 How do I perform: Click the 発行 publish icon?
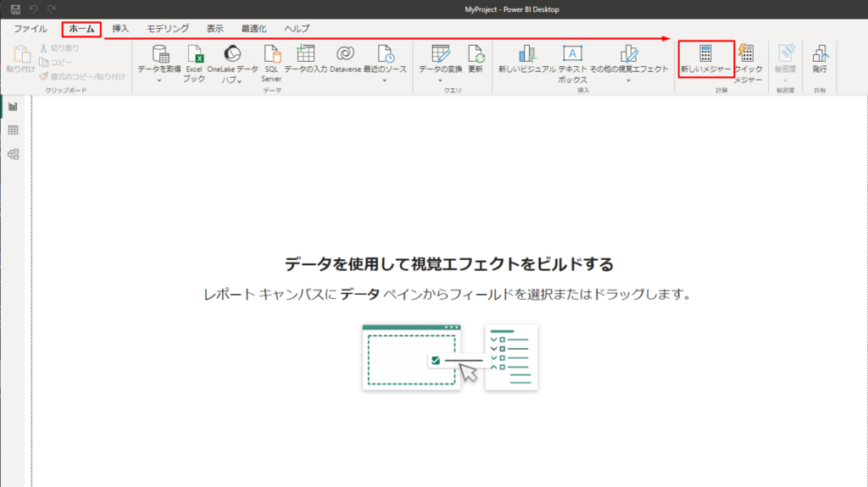[x=819, y=53]
